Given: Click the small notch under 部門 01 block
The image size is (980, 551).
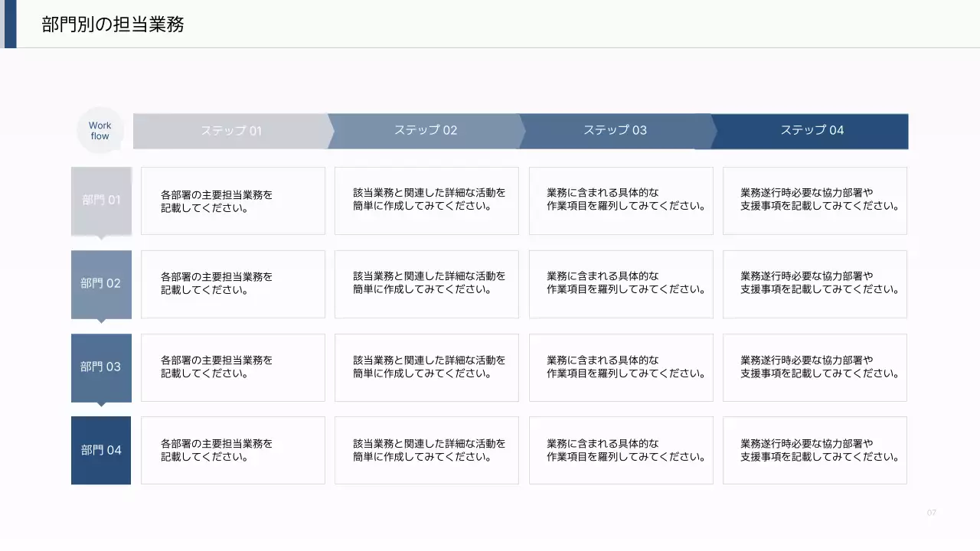Looking at the screenshot, I should 101,239.
